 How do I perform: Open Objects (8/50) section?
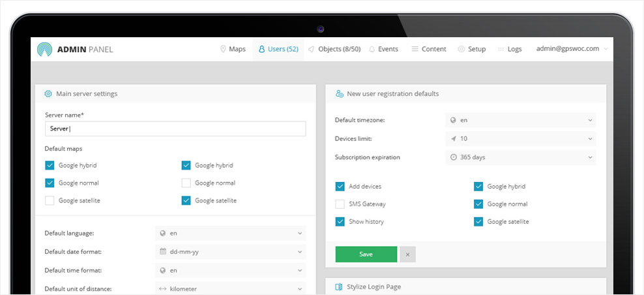coord(334,50)
